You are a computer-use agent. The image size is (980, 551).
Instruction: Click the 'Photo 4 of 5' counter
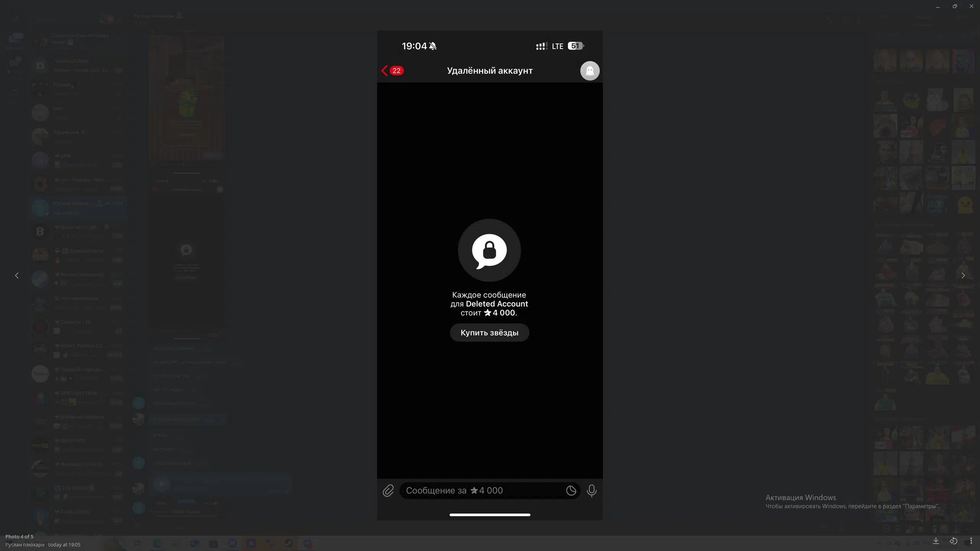point(19,536)
